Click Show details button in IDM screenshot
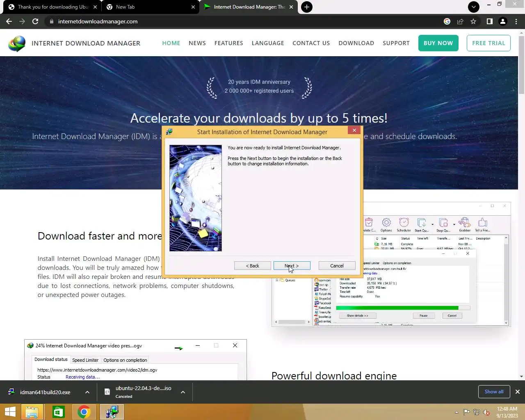Viewport: 525px width, 420px height. pos(358,316)
